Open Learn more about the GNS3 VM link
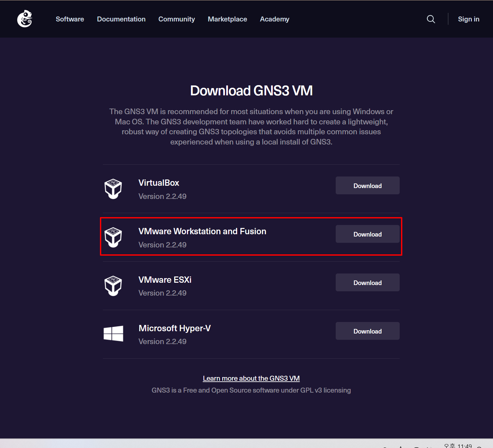493x448 pixels. (251, 378)
